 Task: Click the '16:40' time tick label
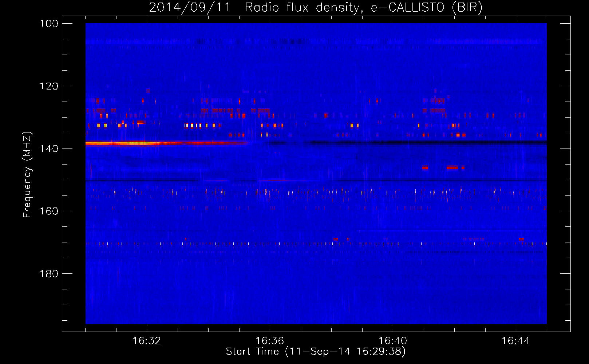coord(393,341)
